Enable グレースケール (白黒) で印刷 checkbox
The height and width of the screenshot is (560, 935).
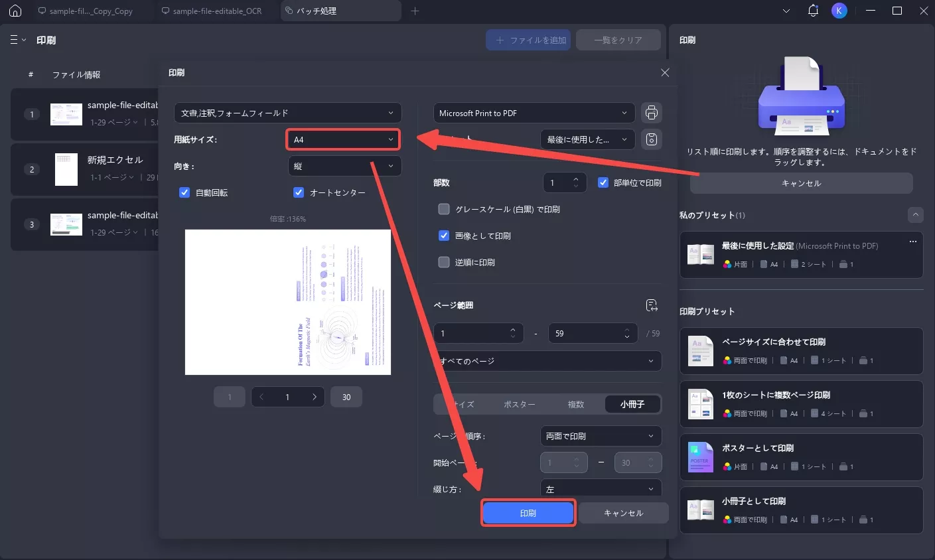pyautogui.click(x=444, y=209)
